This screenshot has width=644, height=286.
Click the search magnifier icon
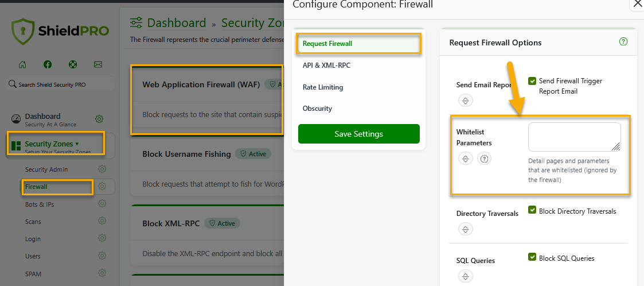12,84
